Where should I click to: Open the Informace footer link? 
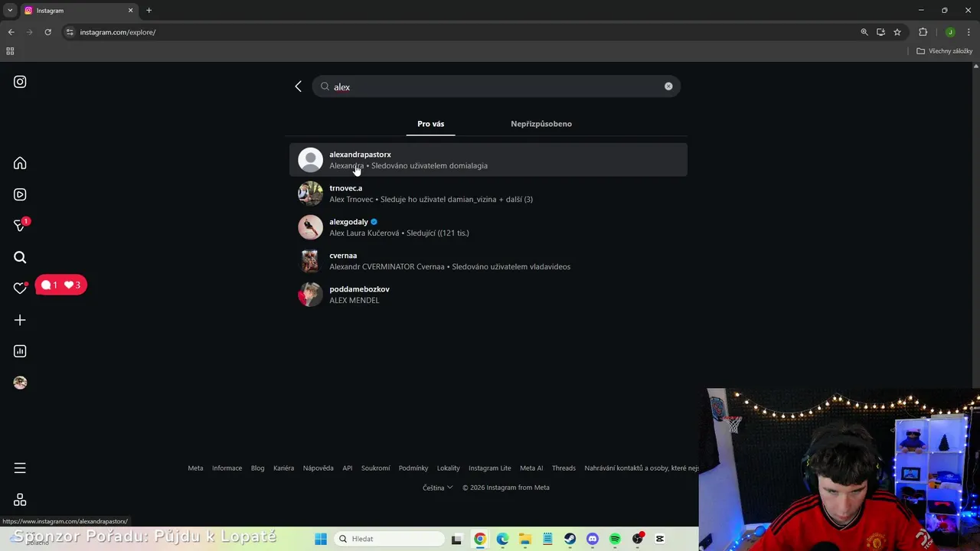(227, 468)
